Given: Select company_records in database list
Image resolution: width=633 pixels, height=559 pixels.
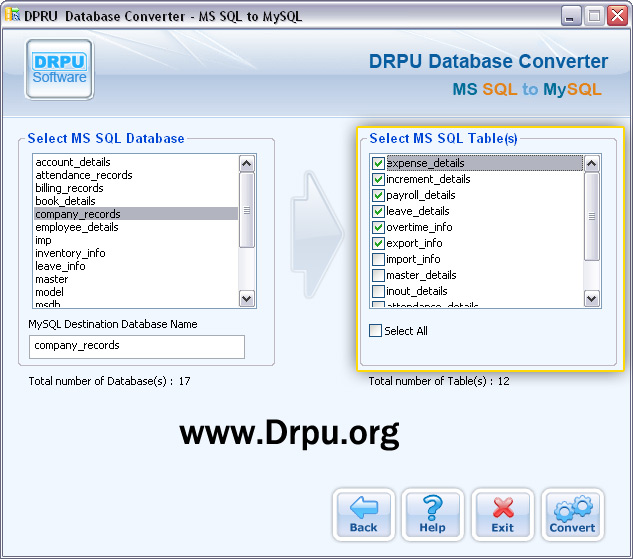Looking at the screenshot, I should pos(136,214).
